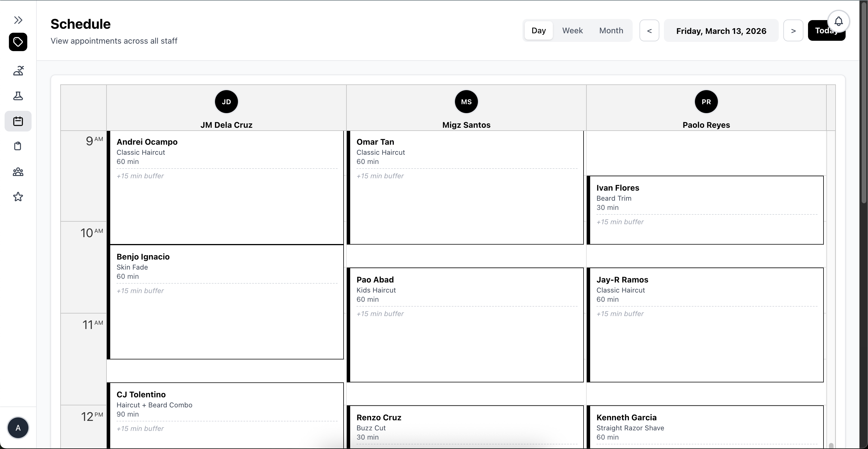Open the flask services icon in sidebar
The width and height of the screenshot is (868, 449).
pyautogui.click(x=18, y=96)
